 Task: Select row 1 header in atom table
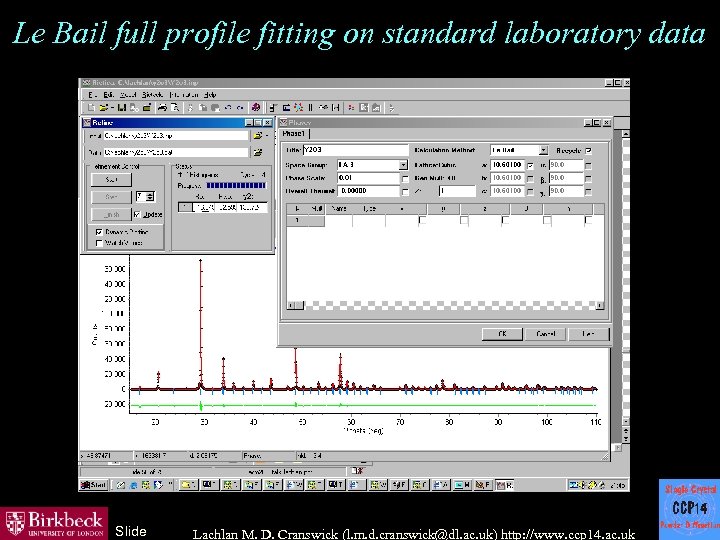tap(305, 220)
